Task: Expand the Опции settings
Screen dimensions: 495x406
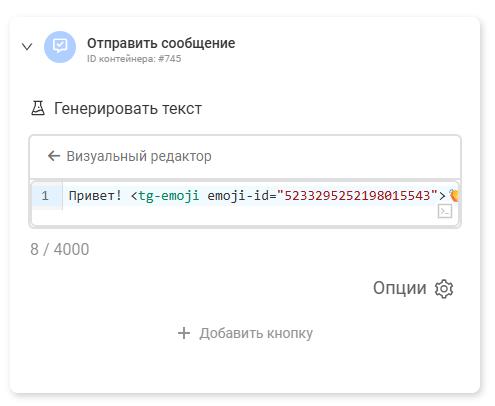Action: pos(400,288)
